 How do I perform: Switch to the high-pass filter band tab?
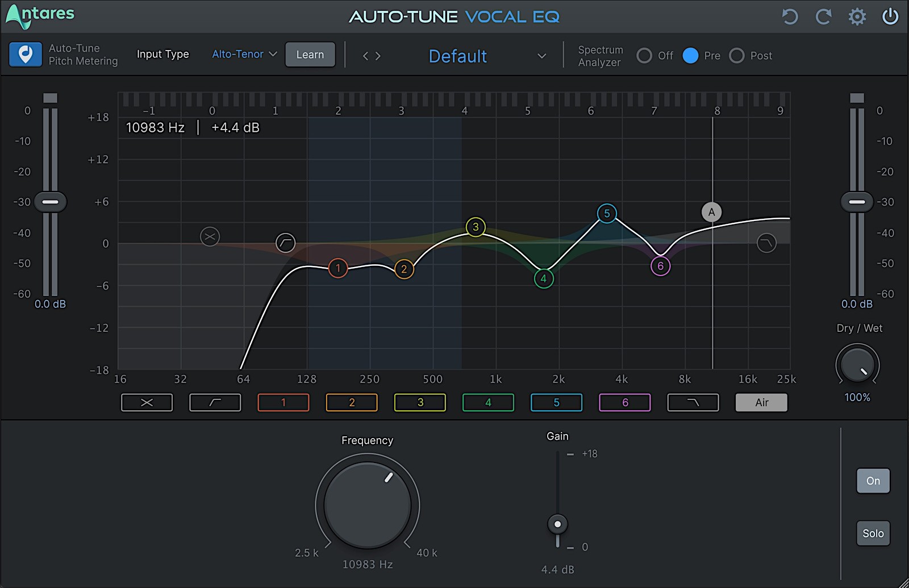(215, 402)
